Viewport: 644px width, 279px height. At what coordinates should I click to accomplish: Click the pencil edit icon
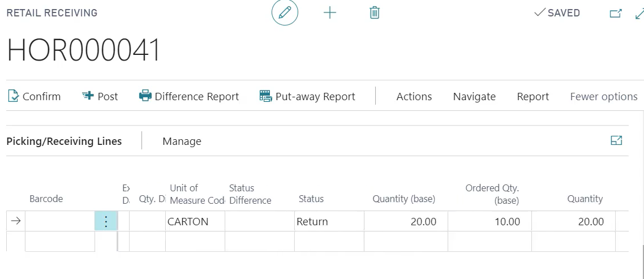(x=285, y=13)
